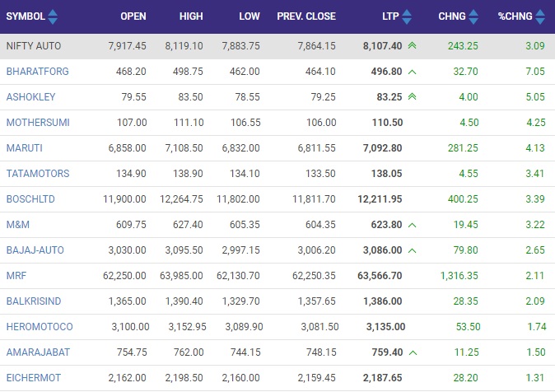Sort by CHNG column arrows
Image resolution: width=555 pixels, height=392 pixels.
[x=473, y=16]
